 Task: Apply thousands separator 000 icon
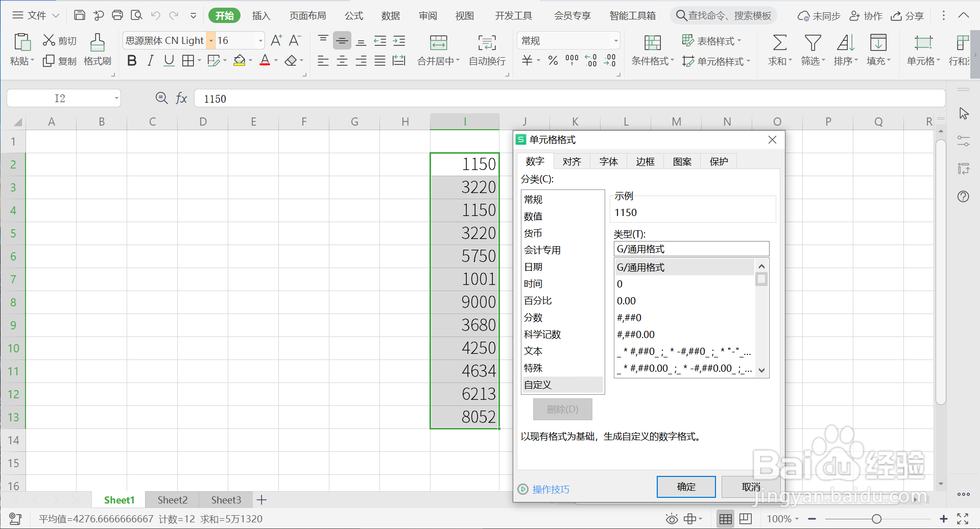(x=572, y=61)
